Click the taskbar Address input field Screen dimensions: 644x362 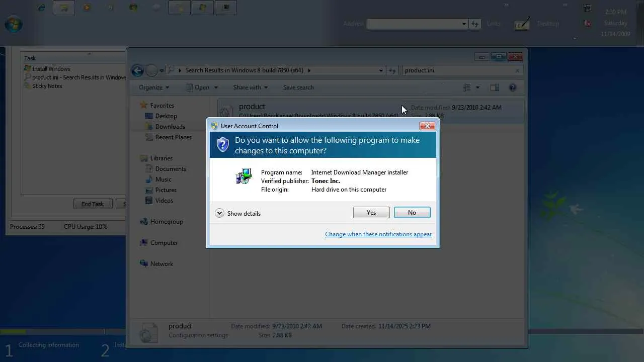coord(413,24)
